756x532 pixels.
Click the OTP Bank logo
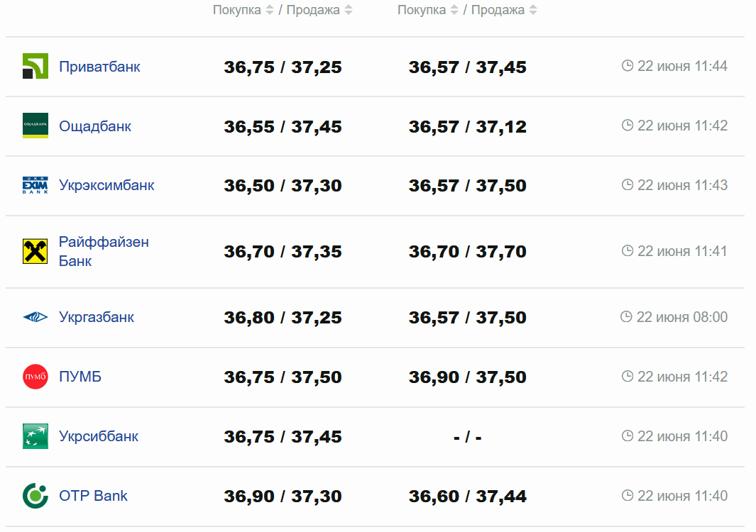point(35,495)
